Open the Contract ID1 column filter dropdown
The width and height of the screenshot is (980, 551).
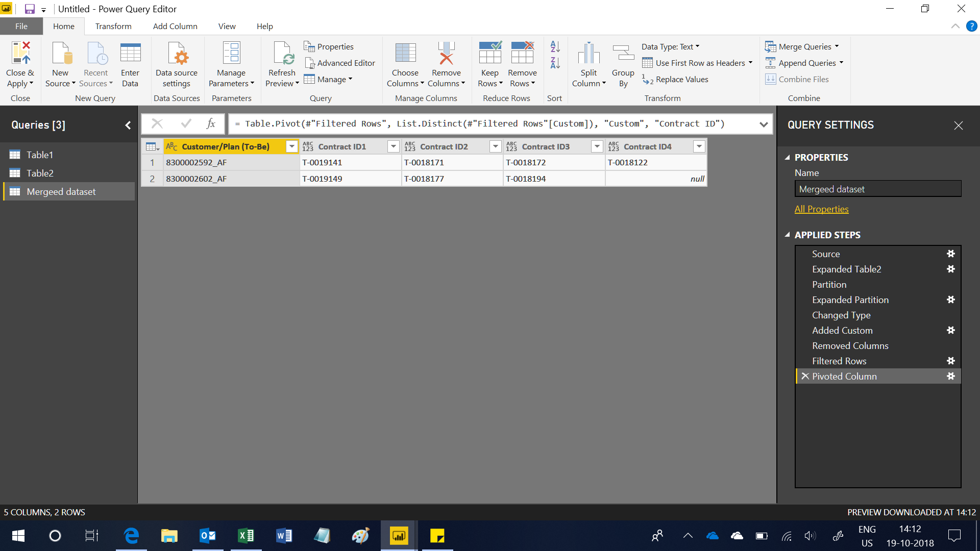click(393, 146)
